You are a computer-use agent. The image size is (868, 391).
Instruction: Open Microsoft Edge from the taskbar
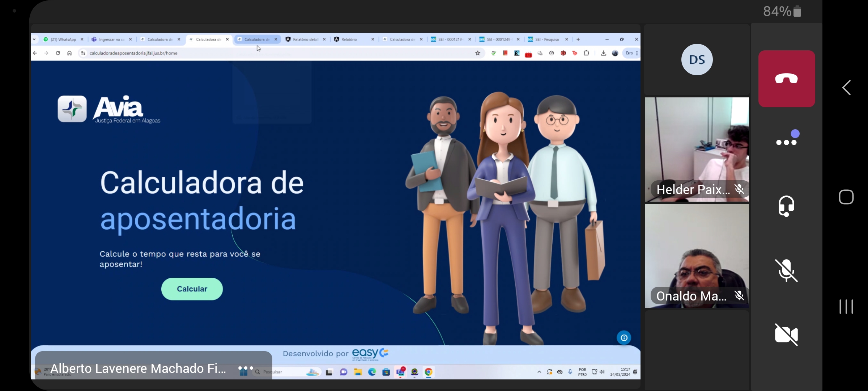click(372, 372)
